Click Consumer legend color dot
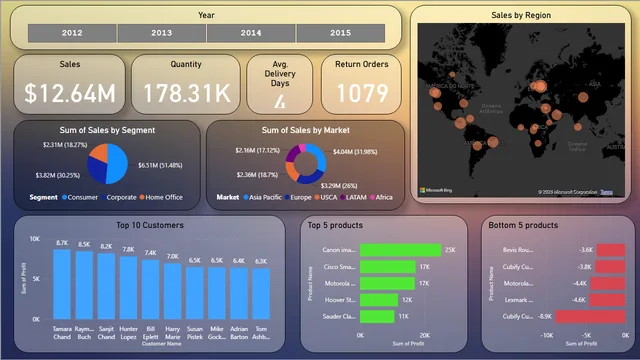Screen dimensions: 640x360 click(64, 197)
